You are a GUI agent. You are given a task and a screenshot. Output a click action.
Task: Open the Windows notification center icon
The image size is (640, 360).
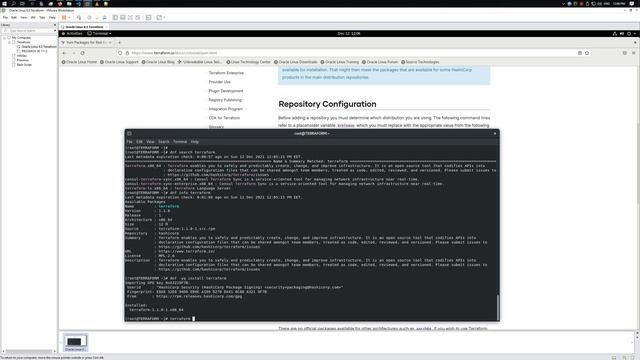pos(632,3)
